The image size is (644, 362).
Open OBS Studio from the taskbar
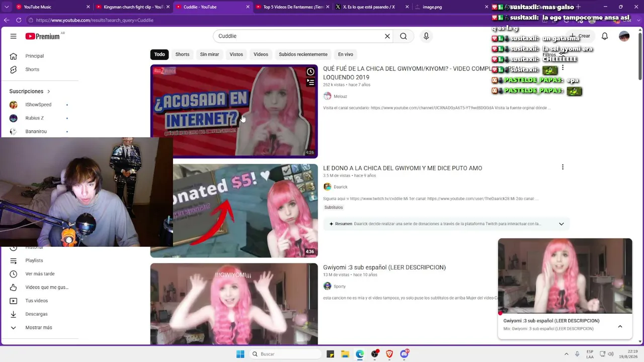pyautogui.click(x=375, y=354)
